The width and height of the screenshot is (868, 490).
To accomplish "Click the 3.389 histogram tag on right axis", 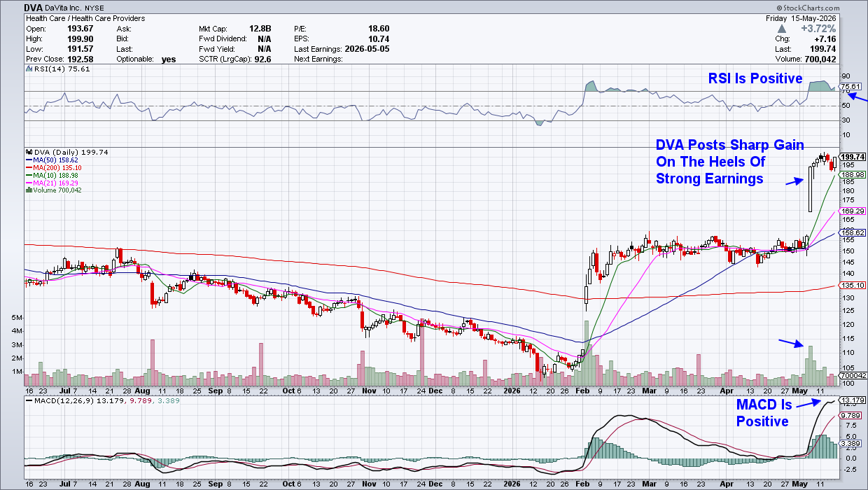I will click(852, 443).
